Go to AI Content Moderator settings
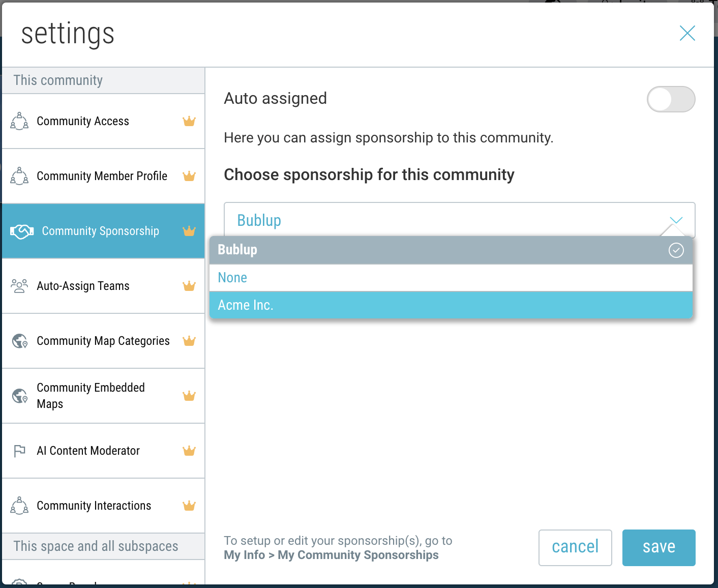 [x=88, y=451]
